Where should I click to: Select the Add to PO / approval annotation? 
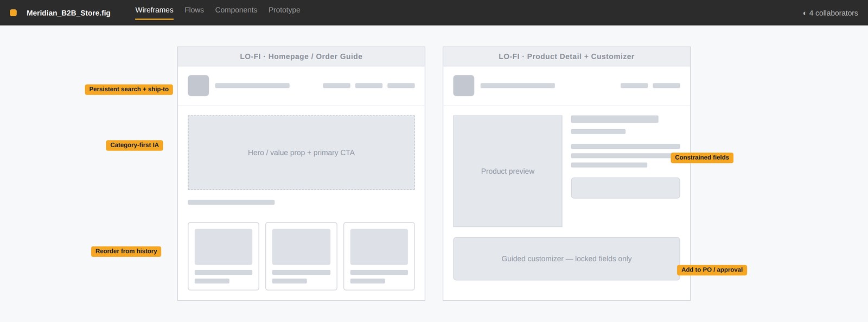point(712,270)
